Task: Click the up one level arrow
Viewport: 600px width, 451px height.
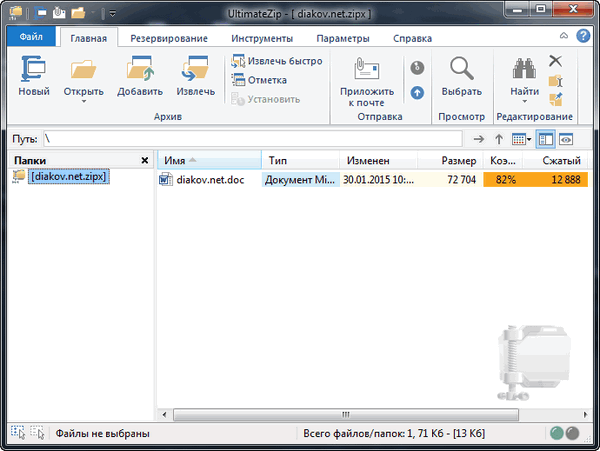Action: point(499,139)
